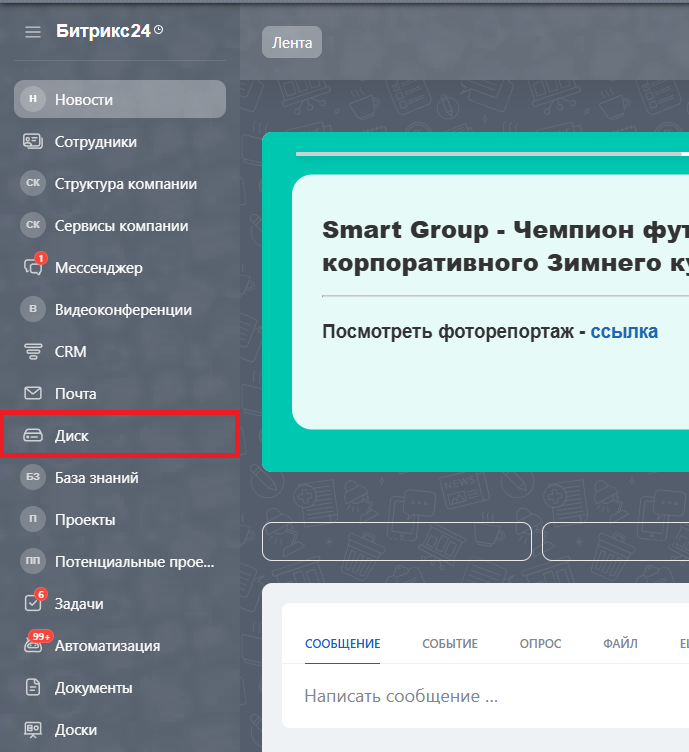This screenshot has width=689, height=752.
Task: Open Видеоконференции menu item
Action: point(120,309)
